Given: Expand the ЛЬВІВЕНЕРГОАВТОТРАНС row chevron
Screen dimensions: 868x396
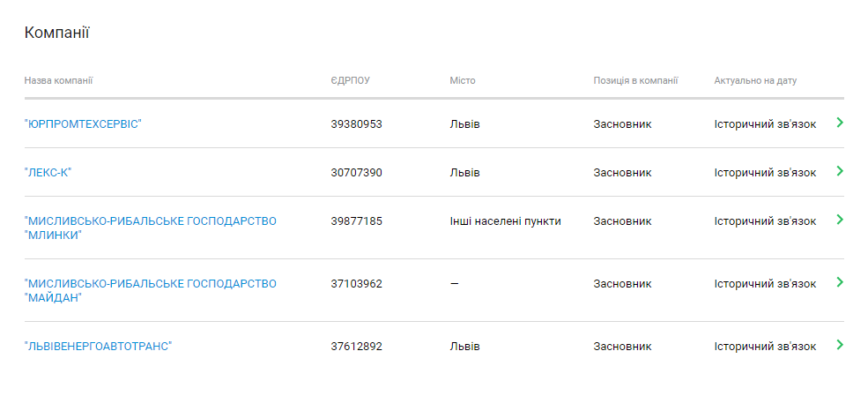Looking at the screenshot, I should coord(840,345).
